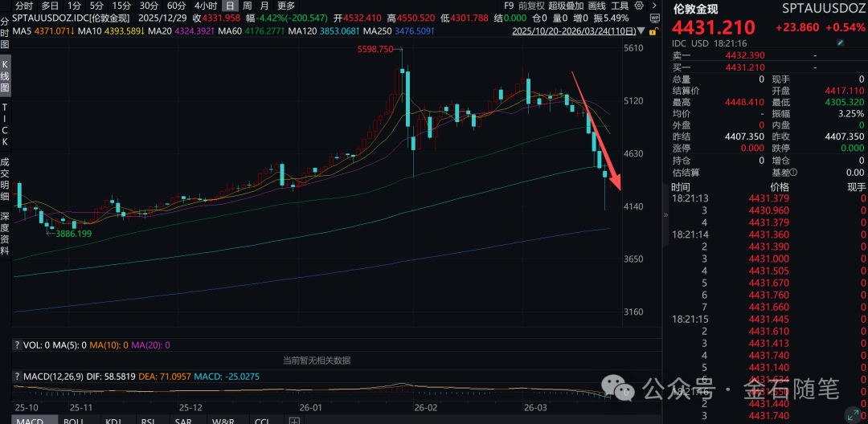Image resolution: width=868 pixels, height=424 pixels.
Task: Open the 分时图 side tab
Action: point(5,33)
